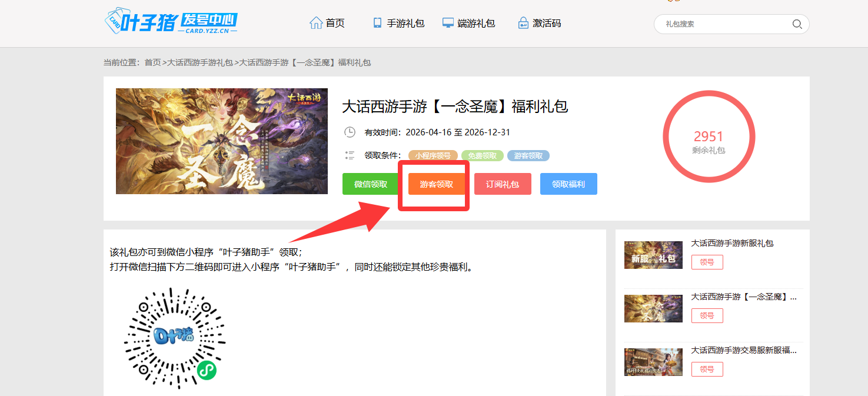Click the 叶子猪助手 mini-program QR code
Viewport: 868px width, 396px height.
coord(175,338)
